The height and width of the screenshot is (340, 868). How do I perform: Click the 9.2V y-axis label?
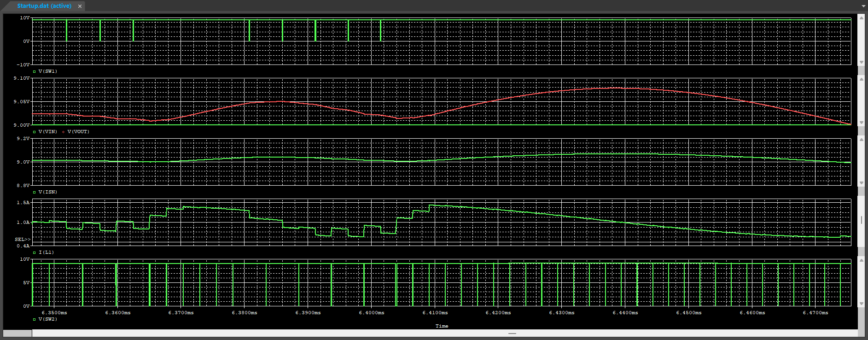click(23, 139)
